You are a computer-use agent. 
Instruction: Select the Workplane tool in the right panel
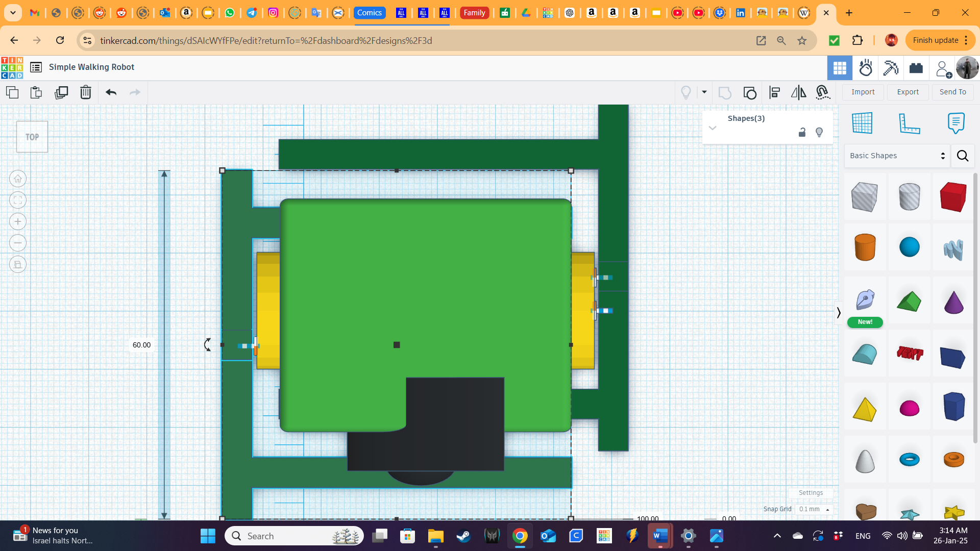(863, 122)
